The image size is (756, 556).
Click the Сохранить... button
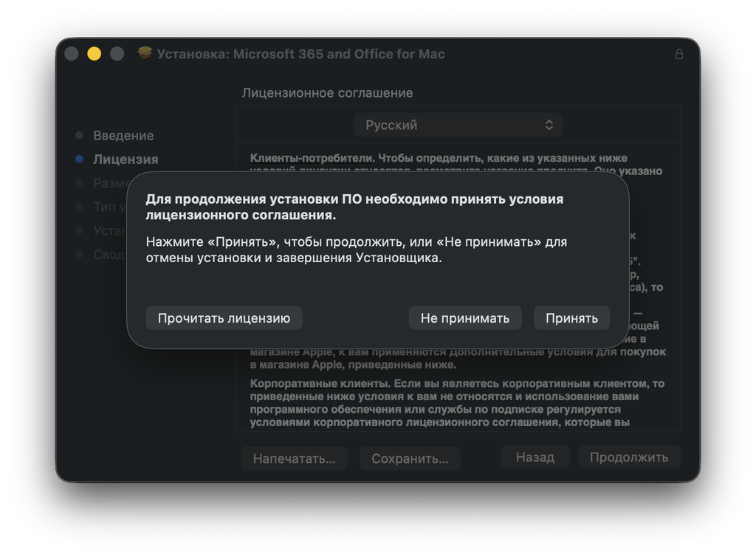(x=410, y=458)
